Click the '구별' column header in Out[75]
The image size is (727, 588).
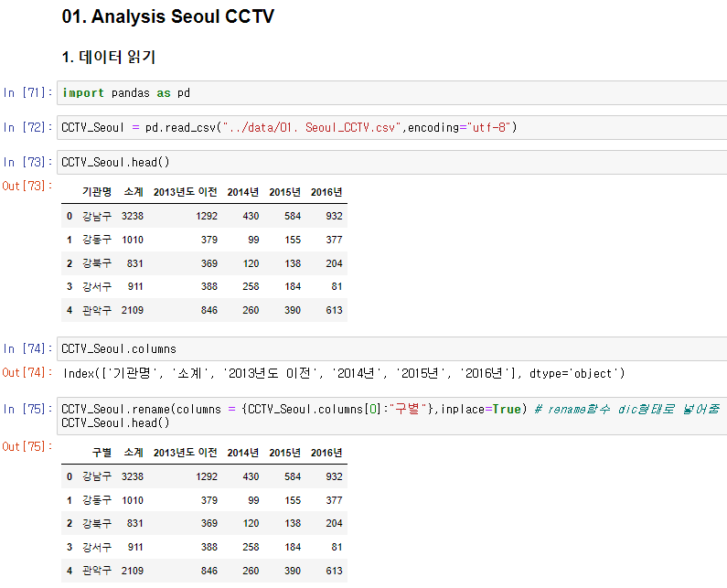(x=102, y=453)
